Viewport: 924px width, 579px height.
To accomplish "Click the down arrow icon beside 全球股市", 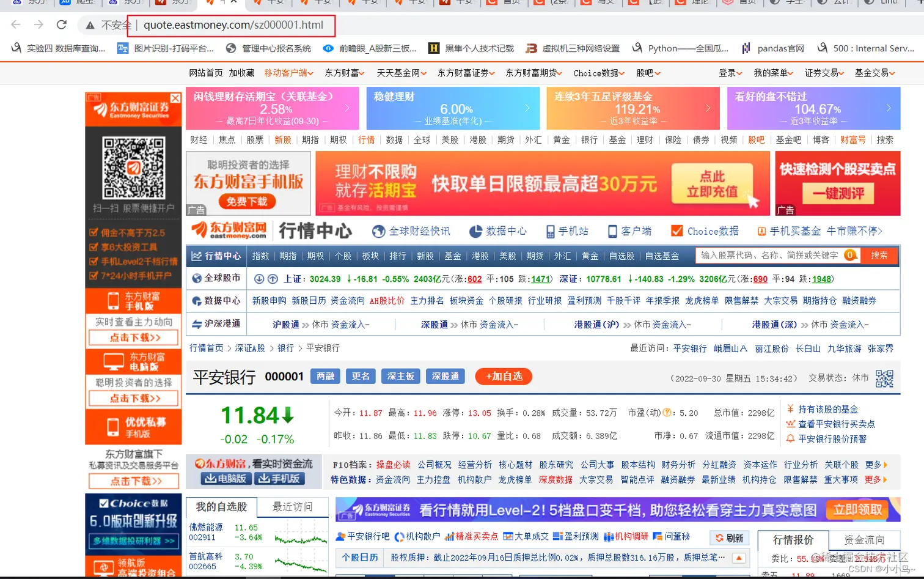I will [x=259, y=279].
